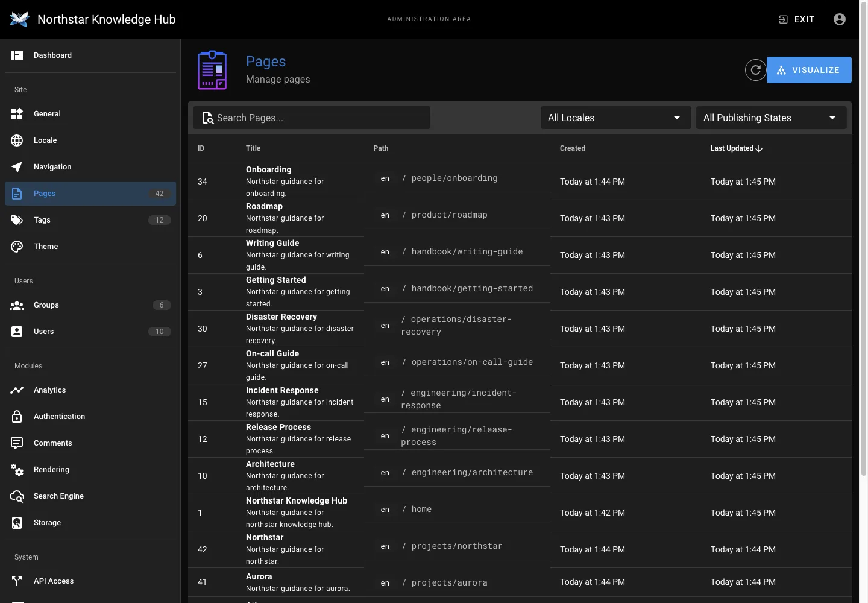
Task: Click the Search Engine cloud icon
Action: click(17, 496)
